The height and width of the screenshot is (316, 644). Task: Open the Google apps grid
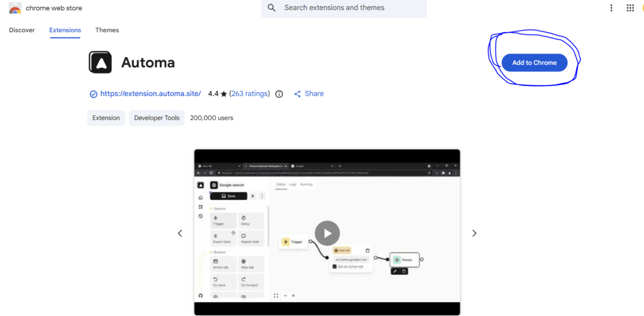(630, 8)
